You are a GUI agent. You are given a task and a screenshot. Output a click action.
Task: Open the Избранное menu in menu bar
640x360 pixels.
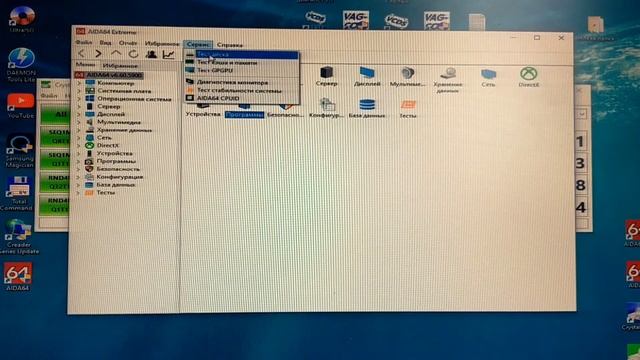pos(162,43)
